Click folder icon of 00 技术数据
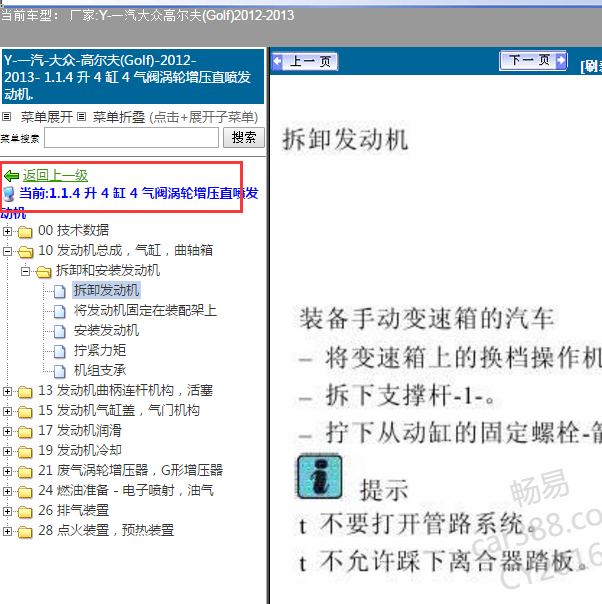Screen dimensions: 602x604 [x=25, y=232]
